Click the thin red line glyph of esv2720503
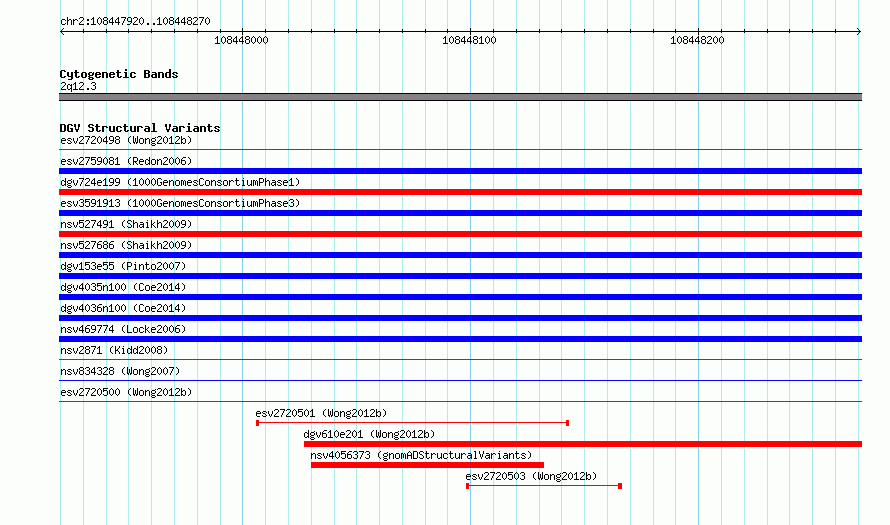The height and width of the screenshot is (525, 890). coord(544,486)
